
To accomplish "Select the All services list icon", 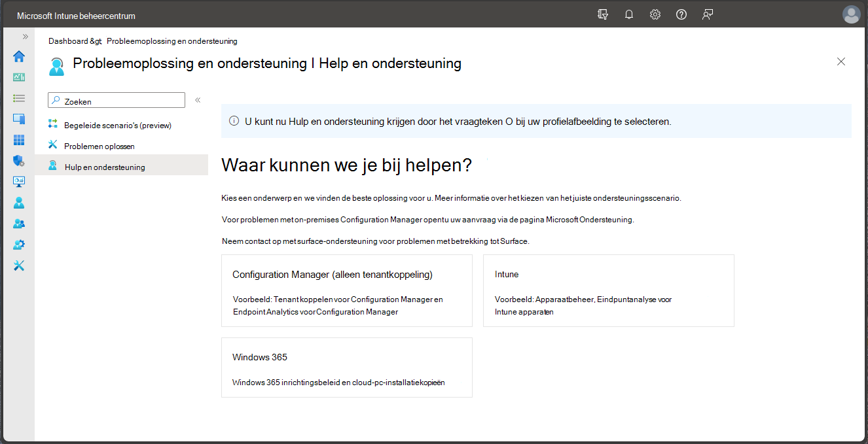I will click(x=19, y=98).
